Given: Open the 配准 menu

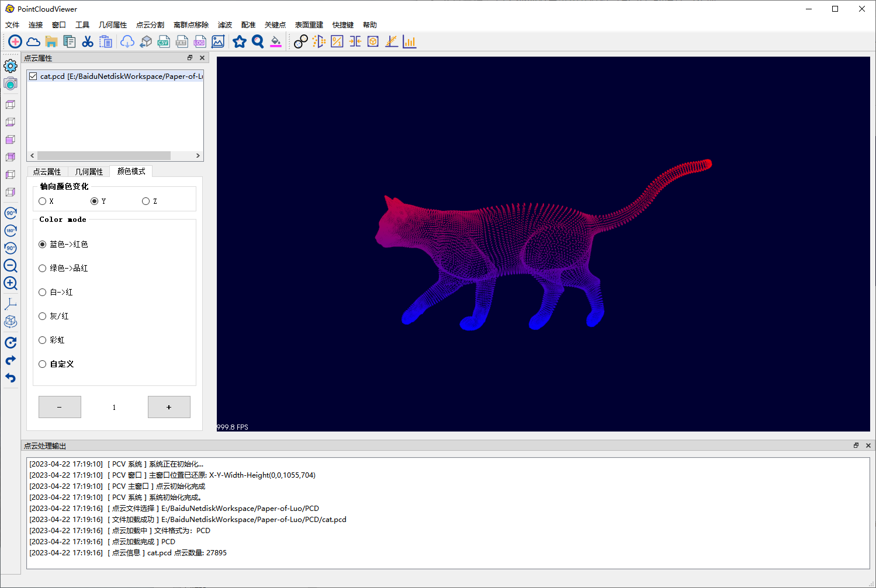Looking at the screenshot, I should pos(248,25).
